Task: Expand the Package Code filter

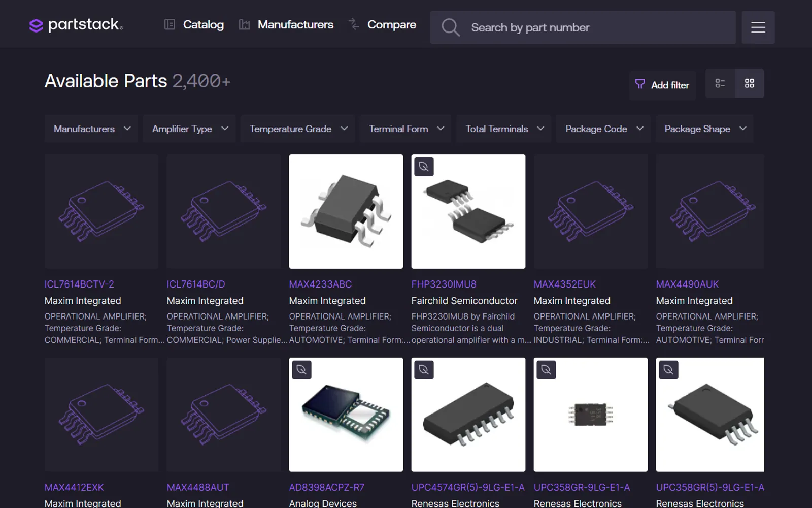Action: point(603,129)
